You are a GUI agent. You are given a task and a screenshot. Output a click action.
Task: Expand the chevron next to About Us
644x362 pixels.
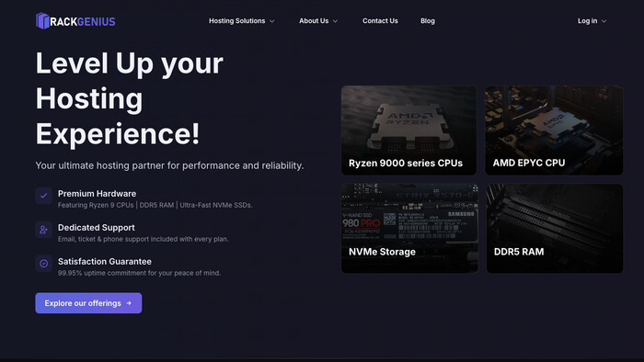coord(335,21)
